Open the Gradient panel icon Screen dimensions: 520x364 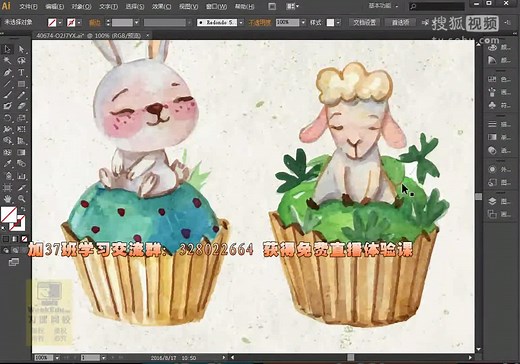coord(492,137)
